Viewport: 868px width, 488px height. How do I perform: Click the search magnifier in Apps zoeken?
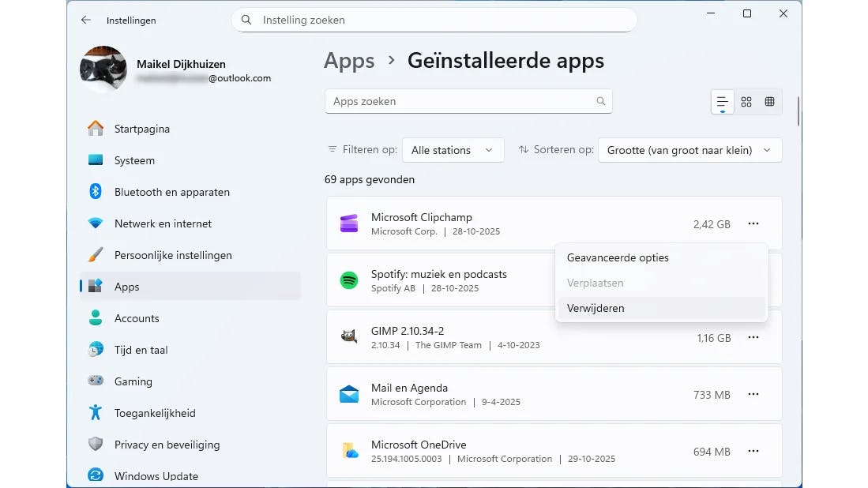coord(601,101)
